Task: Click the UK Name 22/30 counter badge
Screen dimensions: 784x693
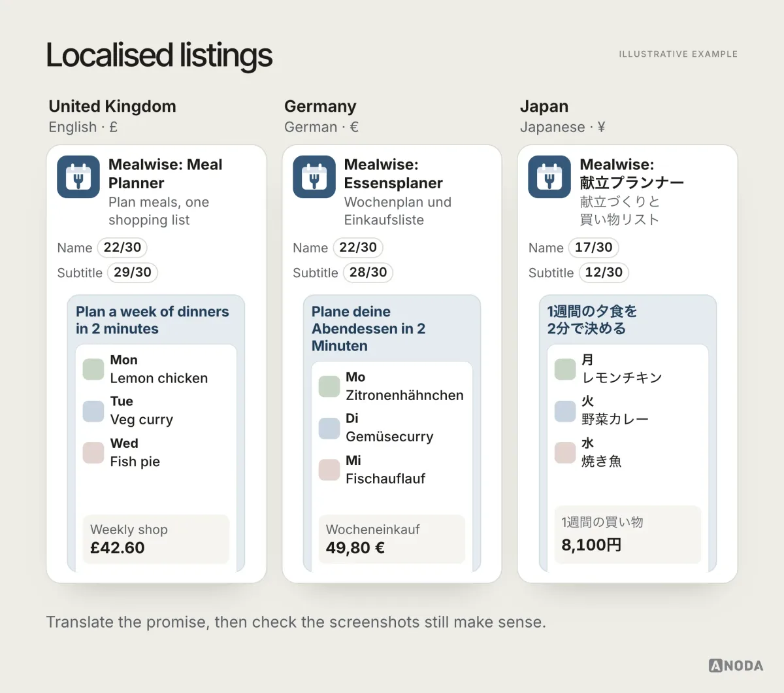Action: point(122,248)
